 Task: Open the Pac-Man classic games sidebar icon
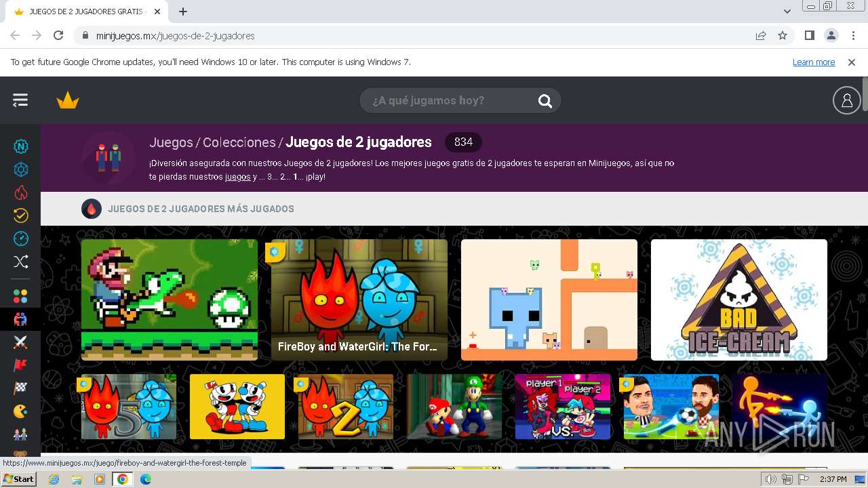tap(21, 411)
